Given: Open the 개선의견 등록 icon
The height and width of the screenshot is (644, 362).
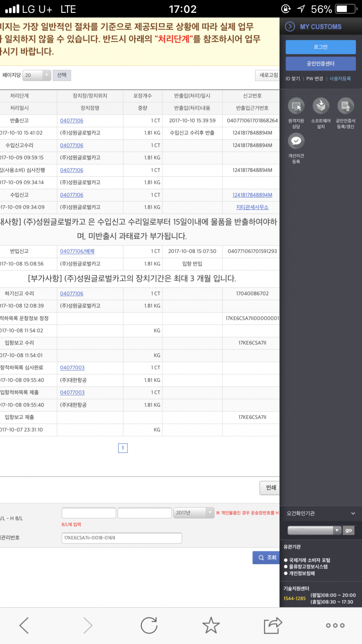Looking at the screenshot, I should pyautogui.click(x=296, y=141).
